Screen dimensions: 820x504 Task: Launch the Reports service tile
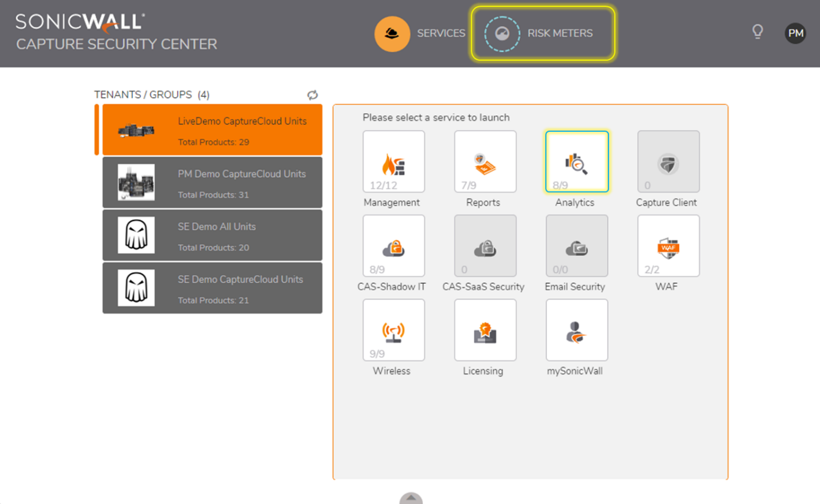(485, 162)
